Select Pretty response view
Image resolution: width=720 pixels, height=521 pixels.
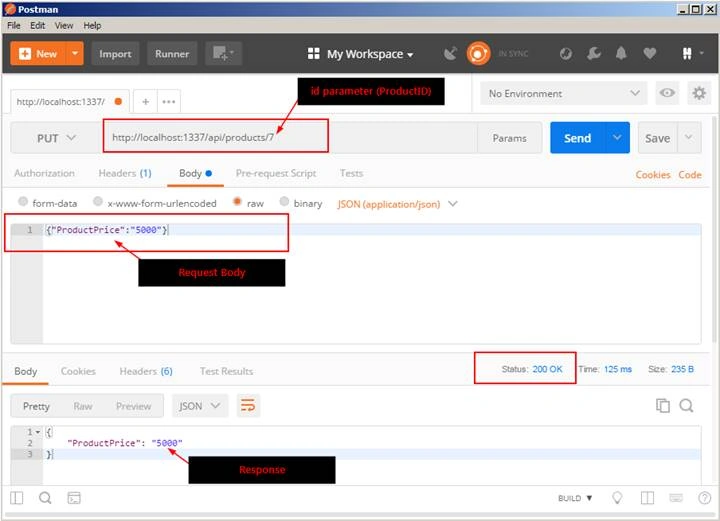(36, 406)
